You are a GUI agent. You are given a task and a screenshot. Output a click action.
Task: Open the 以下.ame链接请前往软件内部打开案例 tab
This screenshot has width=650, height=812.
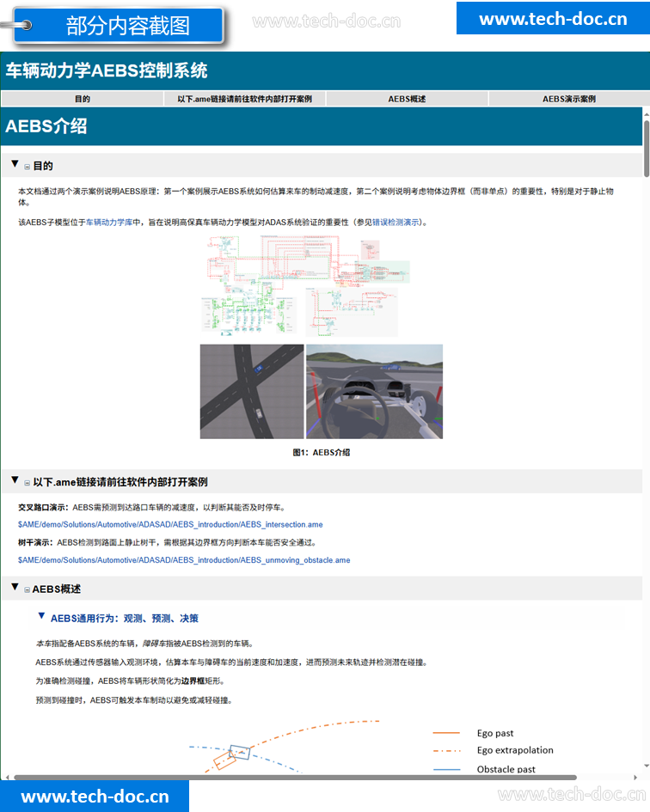[245, 99]
